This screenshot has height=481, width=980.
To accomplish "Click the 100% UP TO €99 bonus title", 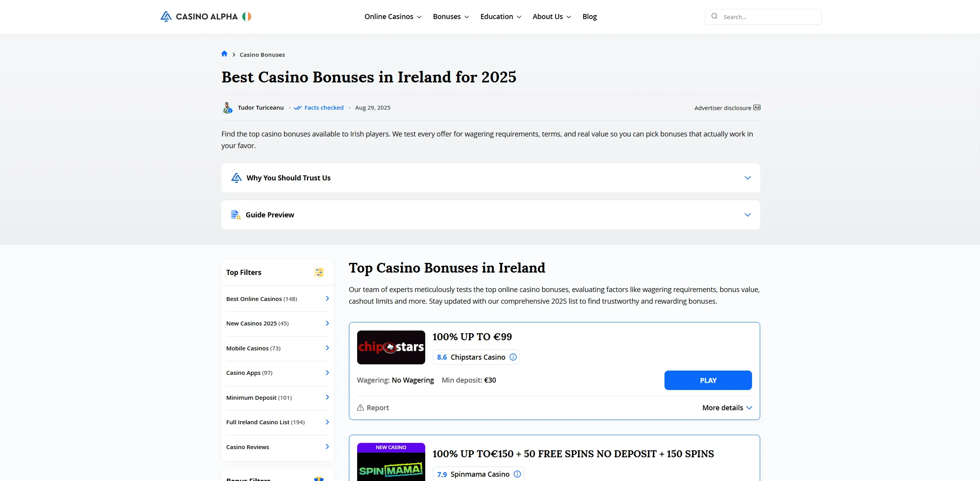I will [x=472, y=337].
